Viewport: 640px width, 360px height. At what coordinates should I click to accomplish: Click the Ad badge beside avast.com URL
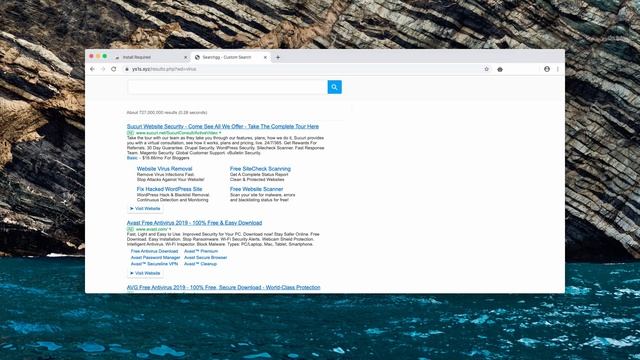pos(130,229)
